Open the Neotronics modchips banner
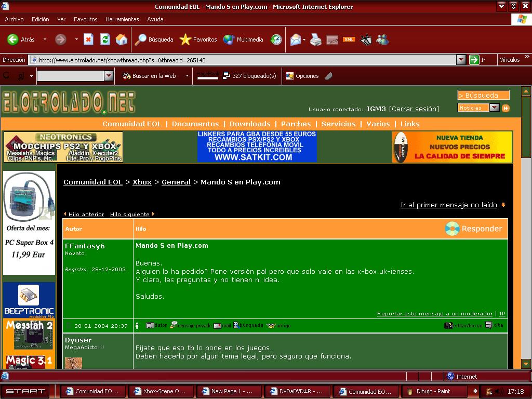The width and height of the screenshot is (532, 399). click(63, 147)
